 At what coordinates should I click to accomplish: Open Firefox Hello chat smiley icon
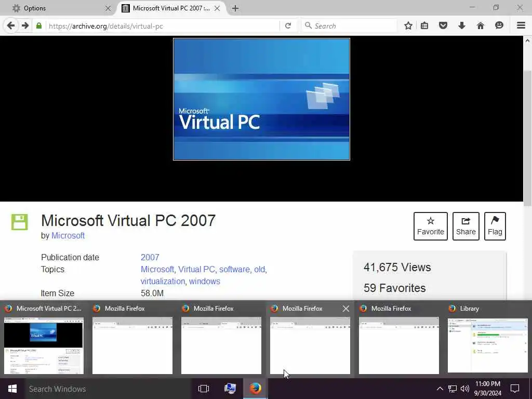pos(499,26)
